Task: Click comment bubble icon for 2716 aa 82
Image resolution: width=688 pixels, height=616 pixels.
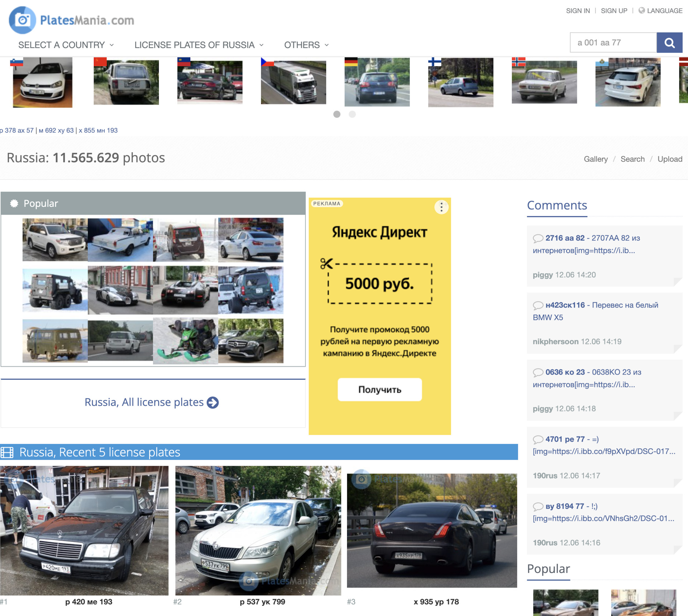Action: [x=537, y=238]
